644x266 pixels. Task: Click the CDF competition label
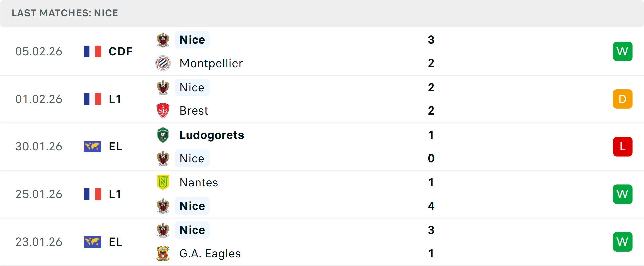pos(120,52)
